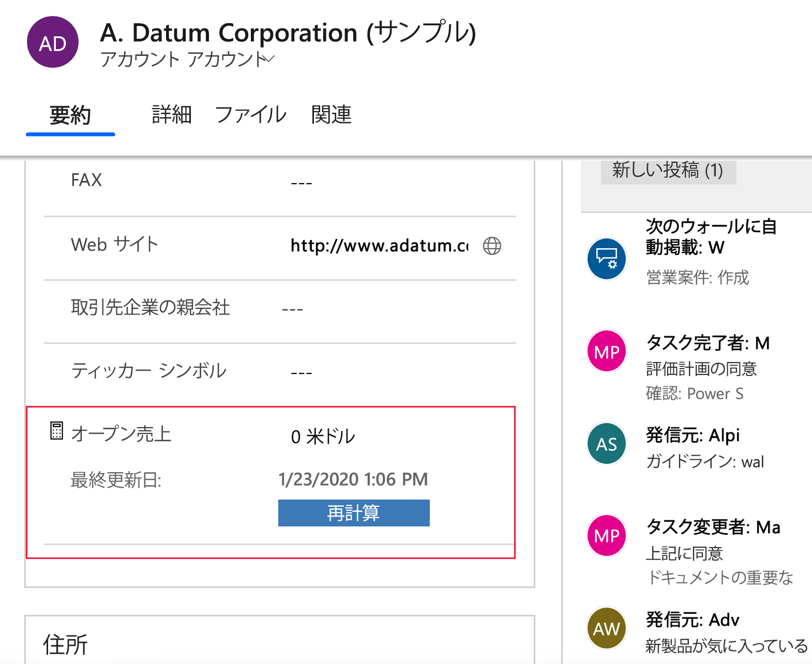Click the calculator icon beside オープン売上

pyautogui.click(x=56, y=431)
